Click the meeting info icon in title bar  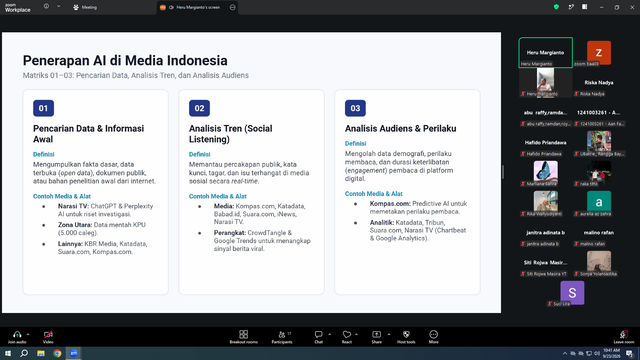tap(46, 7)
